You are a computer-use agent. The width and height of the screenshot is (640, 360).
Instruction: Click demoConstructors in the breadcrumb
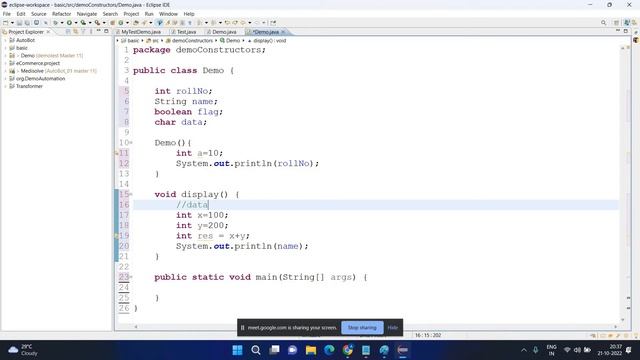click(192, 41)
